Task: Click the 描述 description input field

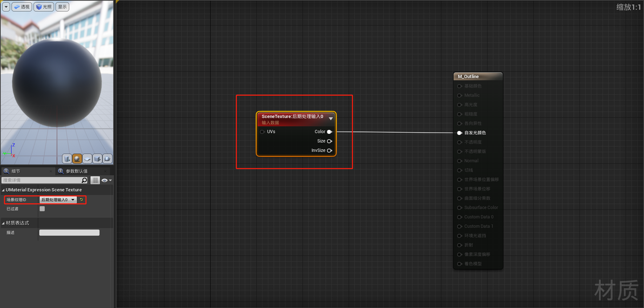Action: click(x=69, y=232)
